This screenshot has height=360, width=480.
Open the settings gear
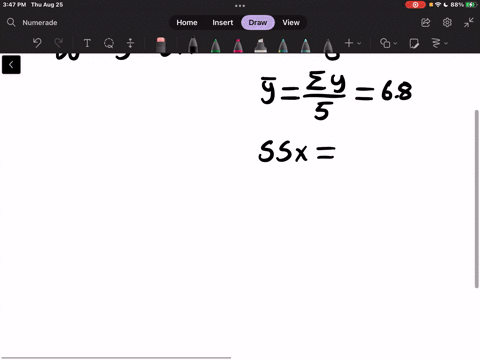point(447,22)
